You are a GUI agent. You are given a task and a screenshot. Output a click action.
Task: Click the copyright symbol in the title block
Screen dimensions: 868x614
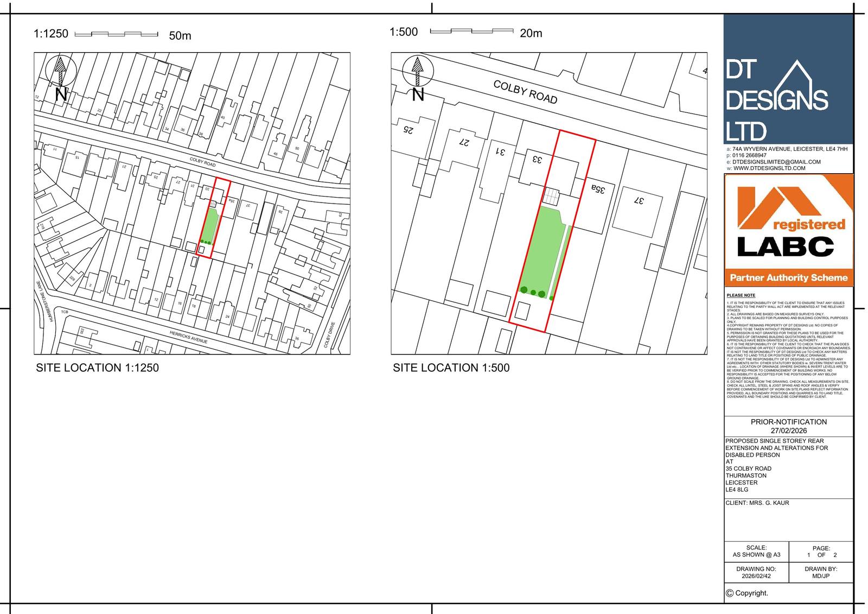click(730, 593)
